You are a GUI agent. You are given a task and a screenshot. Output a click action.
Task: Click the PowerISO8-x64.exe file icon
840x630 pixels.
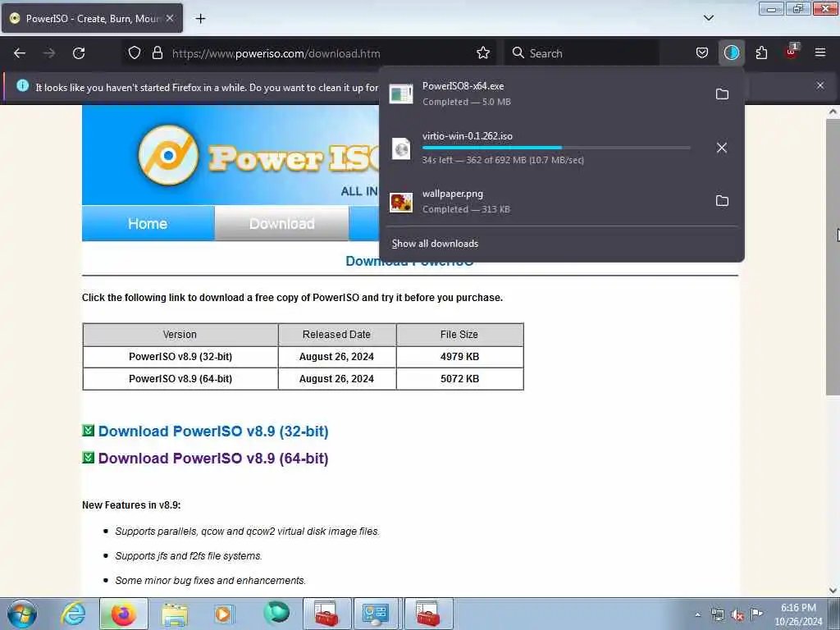(x=400, y=94)
